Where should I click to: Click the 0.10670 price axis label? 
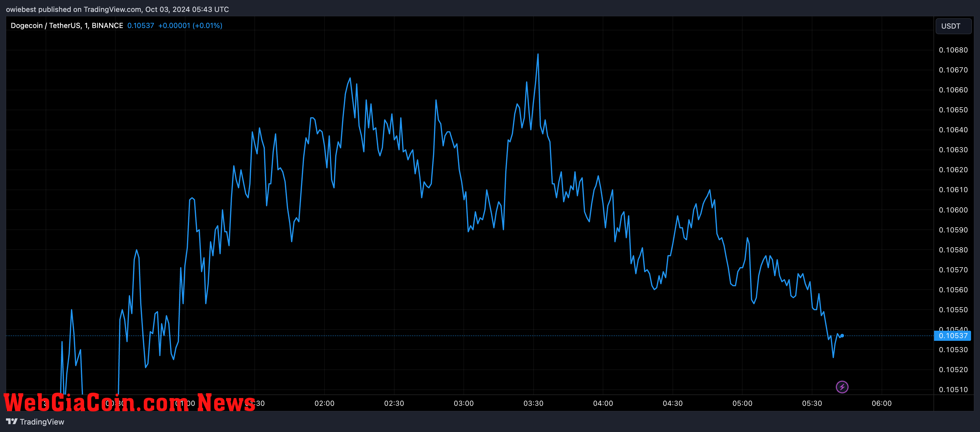(x=953, y=70)
